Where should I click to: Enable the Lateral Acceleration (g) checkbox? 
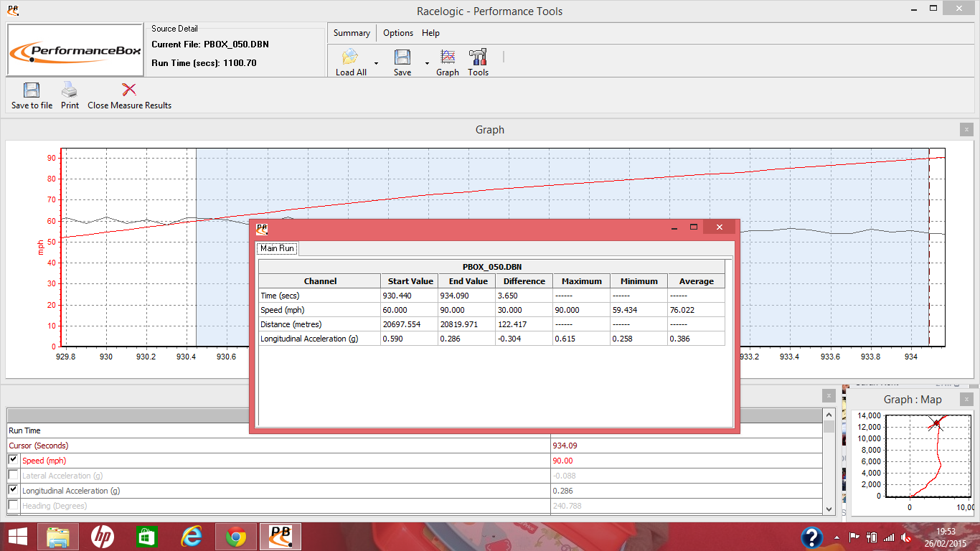[x=14, y=476]
